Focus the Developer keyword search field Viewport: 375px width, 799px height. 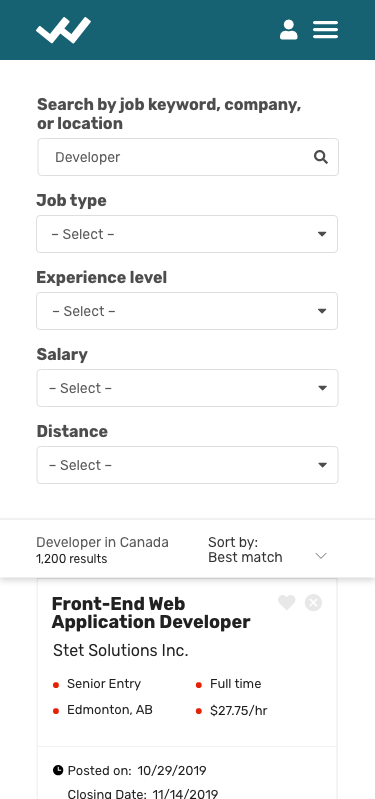click(188, 157)
